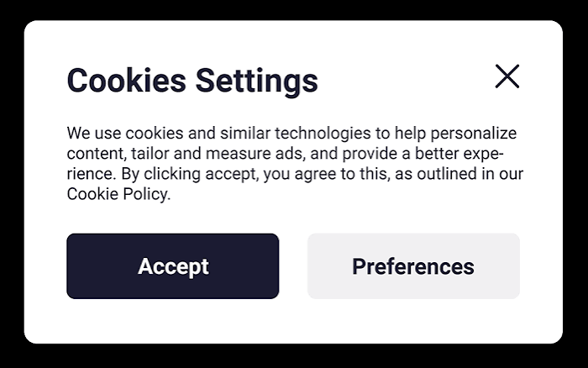Click the word 'personalize' in the description
The height and width of the screenshot is (368, 588).
473,134
